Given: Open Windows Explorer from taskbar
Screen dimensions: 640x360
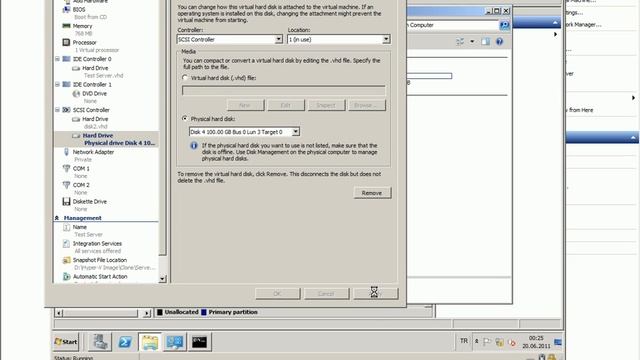Looking at the screenshot, I should tap(150, 342).
